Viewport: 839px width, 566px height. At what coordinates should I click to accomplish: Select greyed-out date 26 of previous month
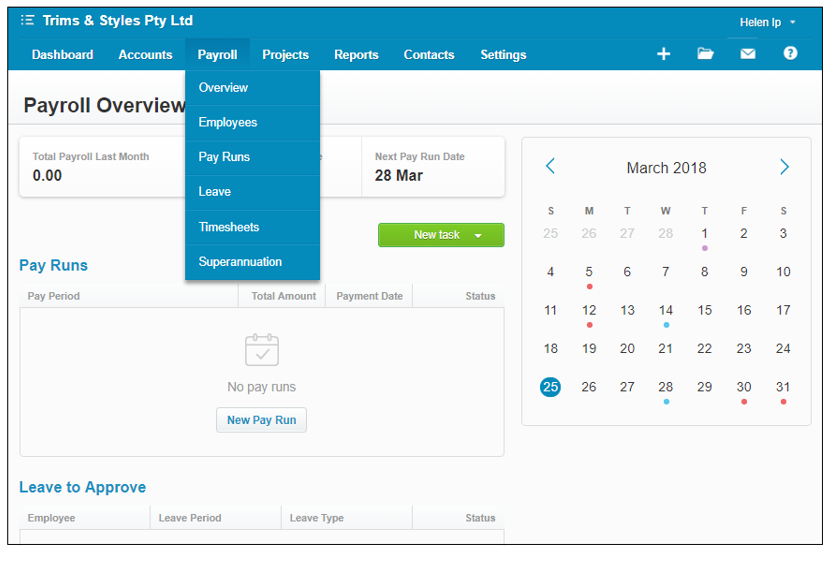click(589, 234)
